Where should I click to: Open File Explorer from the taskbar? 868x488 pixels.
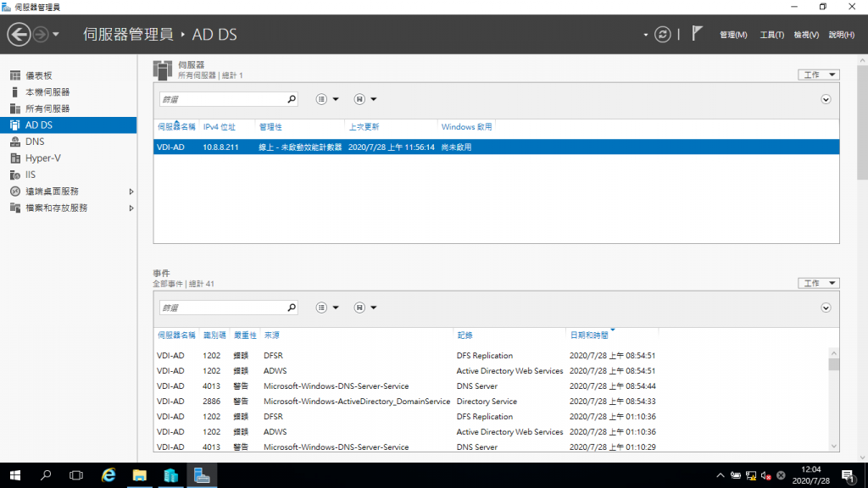[140, 475]
